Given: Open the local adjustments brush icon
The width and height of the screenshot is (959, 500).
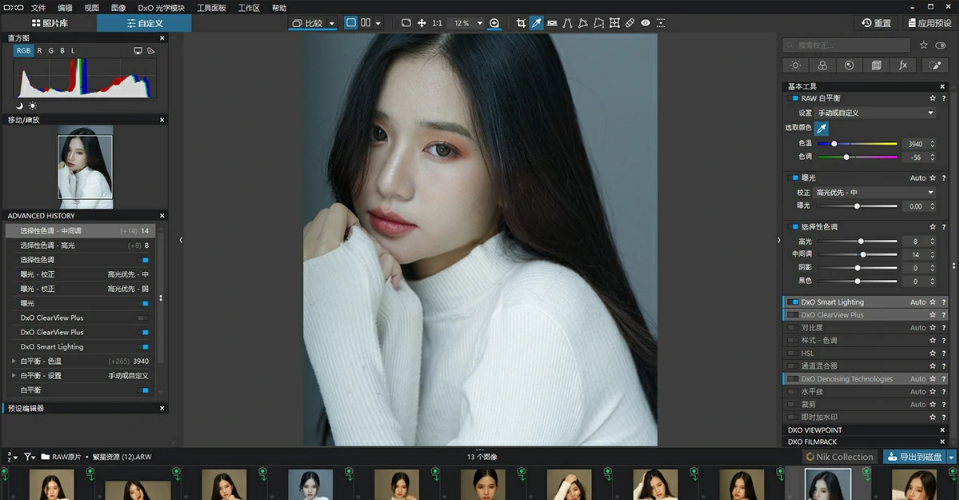Looking at the screenshot, I should (935, 65).
